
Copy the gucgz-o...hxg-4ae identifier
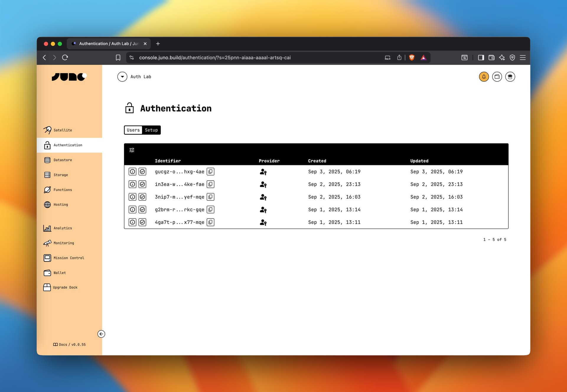(210, 171)
